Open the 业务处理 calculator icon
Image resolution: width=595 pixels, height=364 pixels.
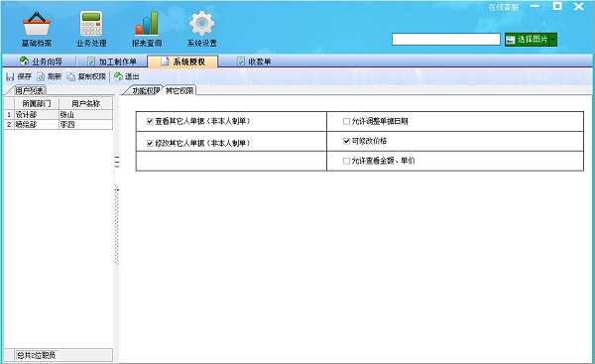click(91, 24)
